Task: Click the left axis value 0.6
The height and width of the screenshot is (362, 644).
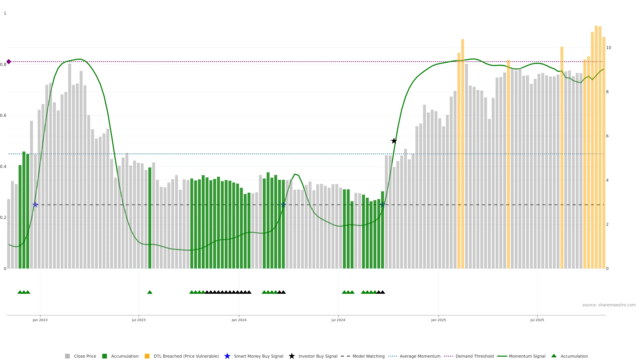Action: click(3, 115)
